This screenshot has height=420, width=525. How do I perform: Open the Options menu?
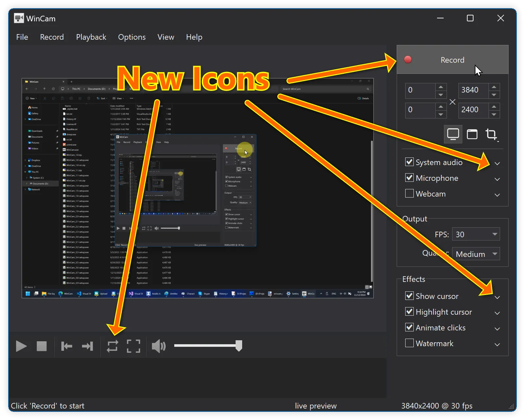coord(132,37)
